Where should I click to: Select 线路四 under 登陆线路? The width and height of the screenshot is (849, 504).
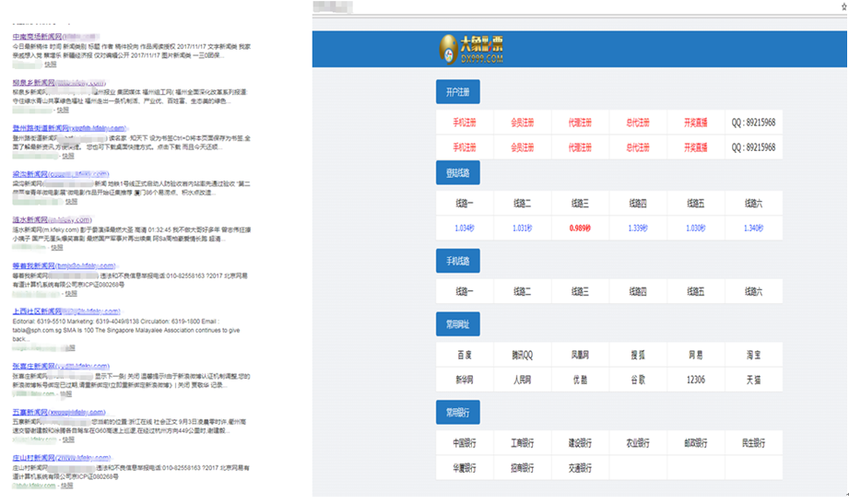click(638, 204)
